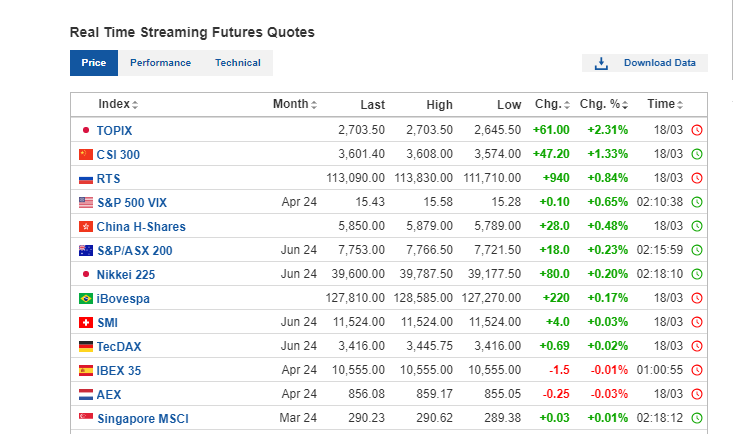Open the iBovespa link
The height and width of the screenshot is (434, 733).
(x=123, y=299)
